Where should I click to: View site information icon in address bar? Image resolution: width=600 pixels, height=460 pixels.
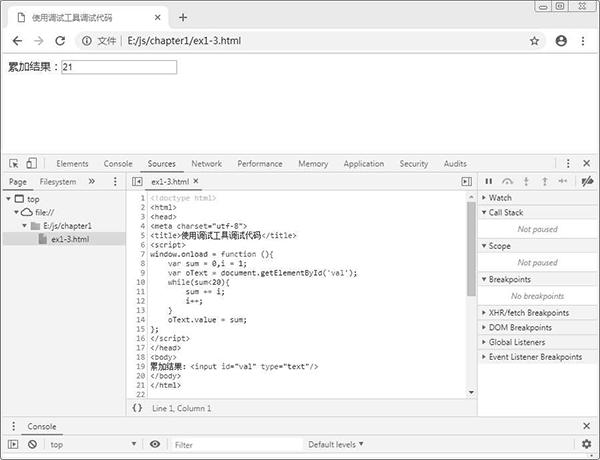(x=87, y=41)
